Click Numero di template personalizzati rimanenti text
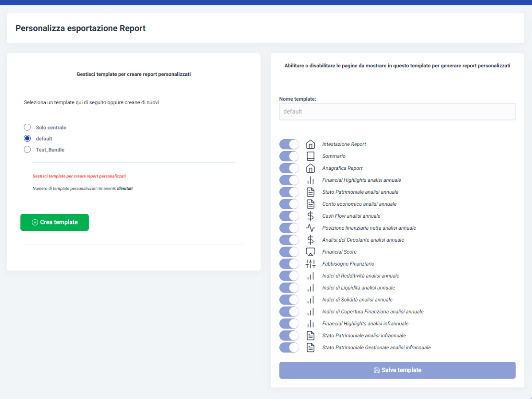 click(x=82, y=188)
